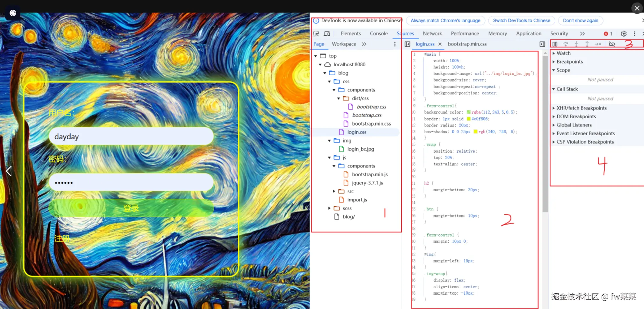Viewport: 644px width, 309px height.
Task: Click Always match Chrome's language
Action: (445, 21)
